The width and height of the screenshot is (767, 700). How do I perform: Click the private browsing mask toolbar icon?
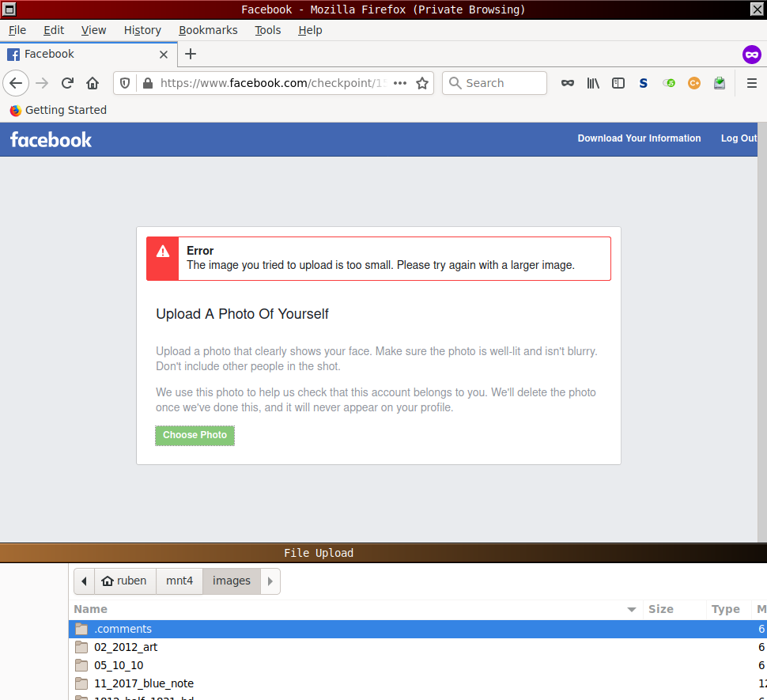(568, 83)
